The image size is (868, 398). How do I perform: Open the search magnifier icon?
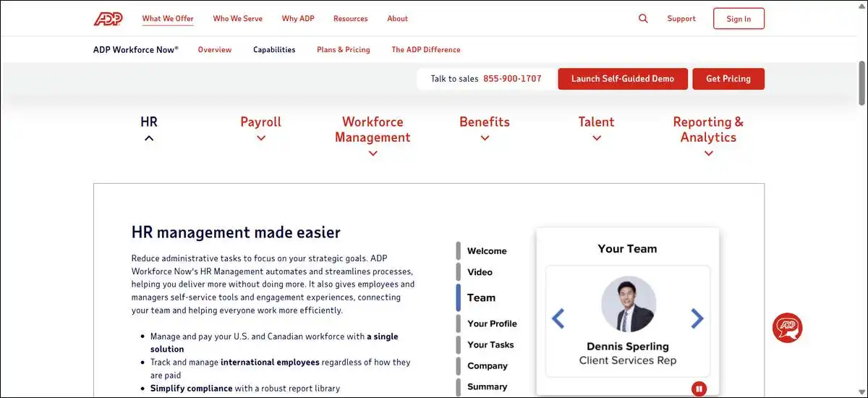coord(643,19)
